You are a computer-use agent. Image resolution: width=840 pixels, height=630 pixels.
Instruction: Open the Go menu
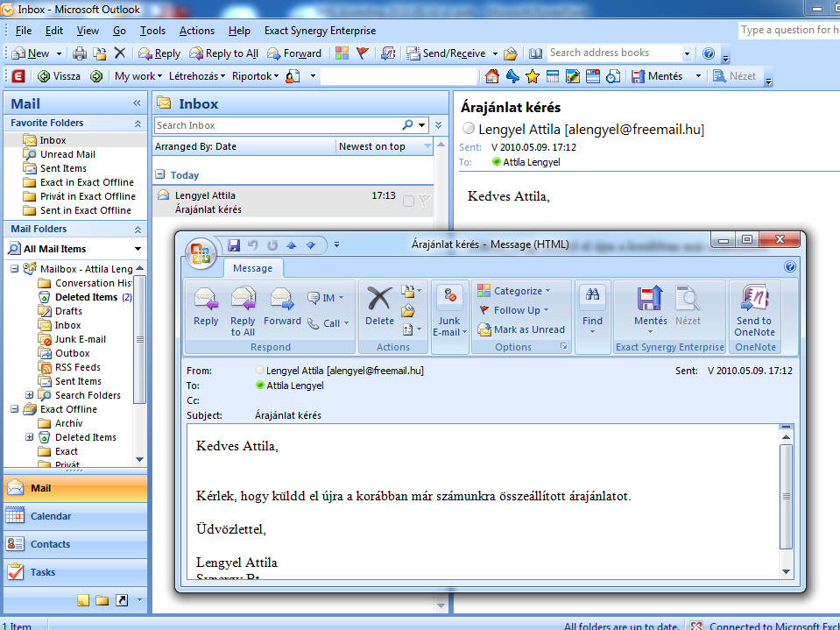[x=119, y=31]
